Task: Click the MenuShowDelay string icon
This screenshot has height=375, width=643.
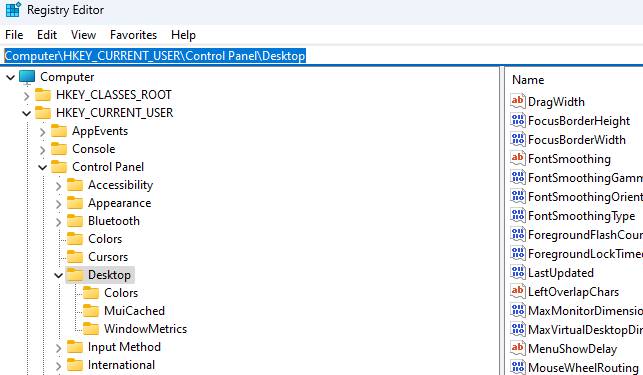Action: point(518,348)
